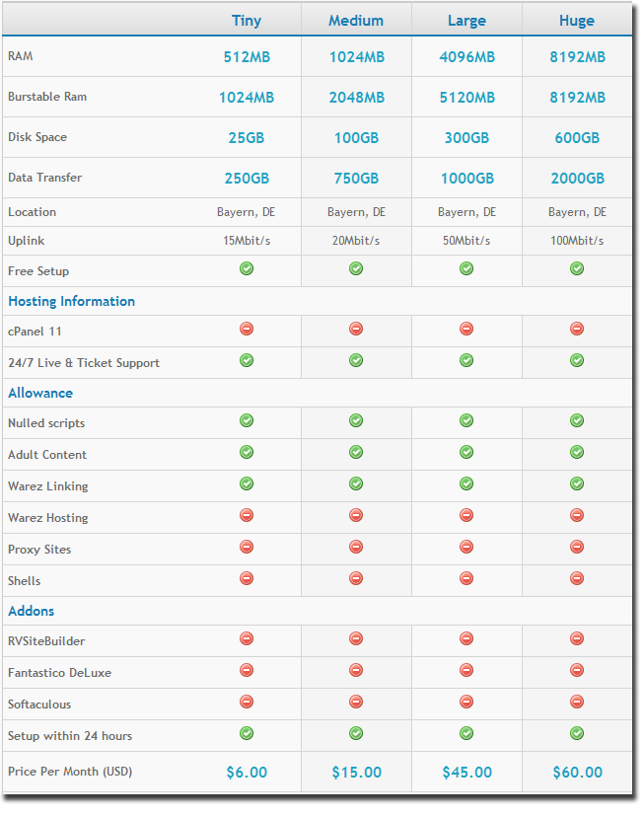Click the $60.00 Huge plan price
Screen dimensions: 644x816
point(577,773)
